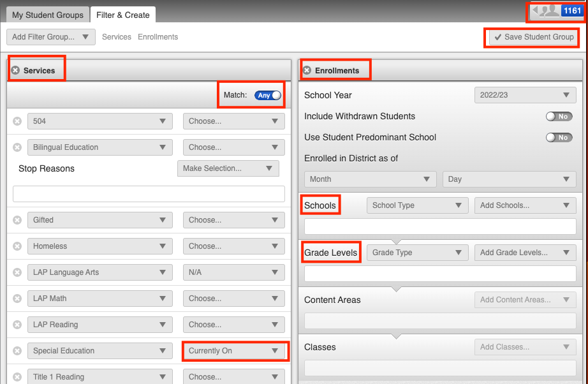Screen dimensions: 588x384
Task: Select the Filter & Create tab
Action: tap(122, 14)
